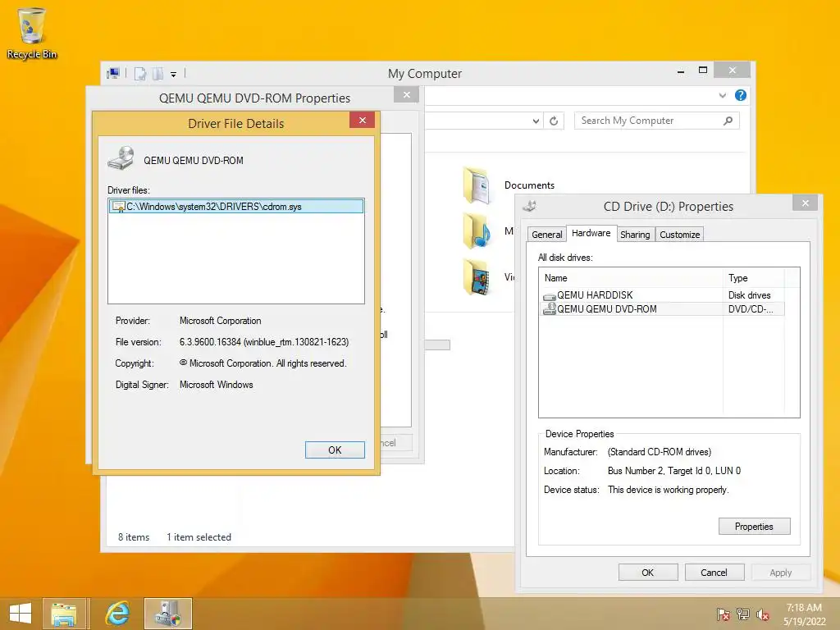
Task: Switch to the Hardware tab
Action: pos(591,233)
